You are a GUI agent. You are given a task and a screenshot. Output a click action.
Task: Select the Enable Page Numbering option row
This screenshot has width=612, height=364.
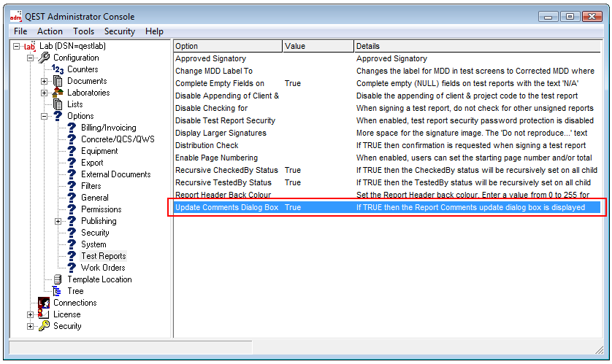[x=221, y=158]
